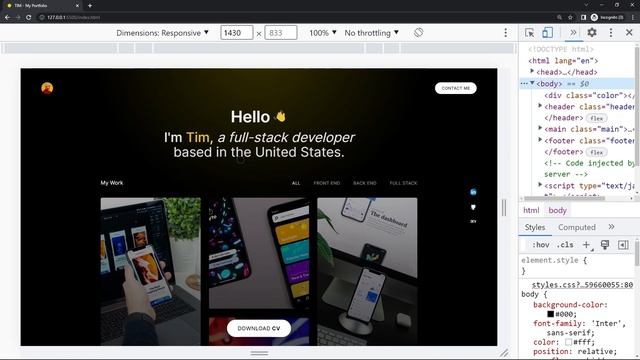The image size is (640, 360).
Task: Close the Tim My Portfolio tab
Action: click(77, 6)
